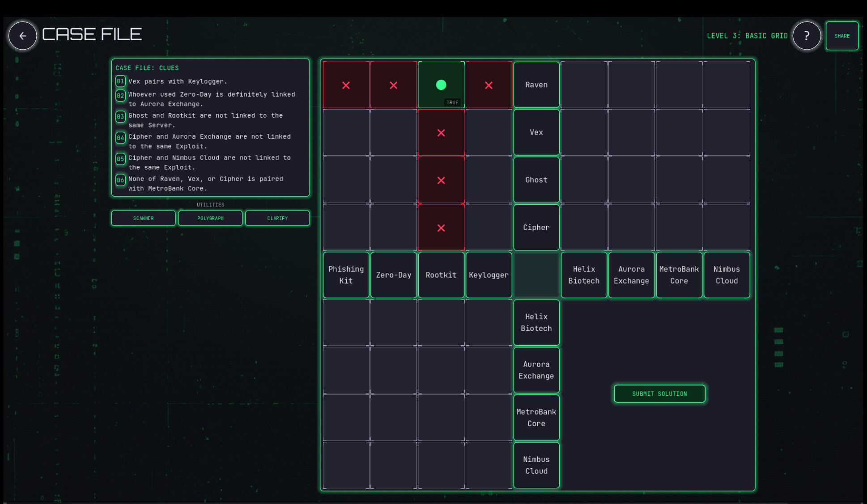This screenshot has width=867, height=504.
Task: Use the CLARIFY utility
Action: 277,218
